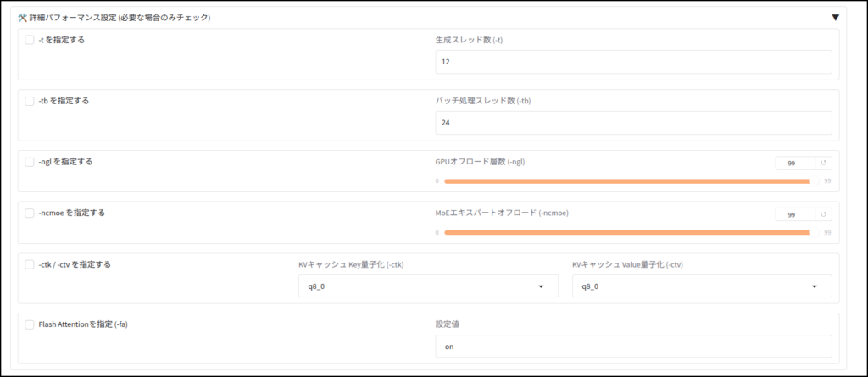Reset the MoE expert offload value icon
The height and width of the screenshot is (377, 868).
click(823, 214)
